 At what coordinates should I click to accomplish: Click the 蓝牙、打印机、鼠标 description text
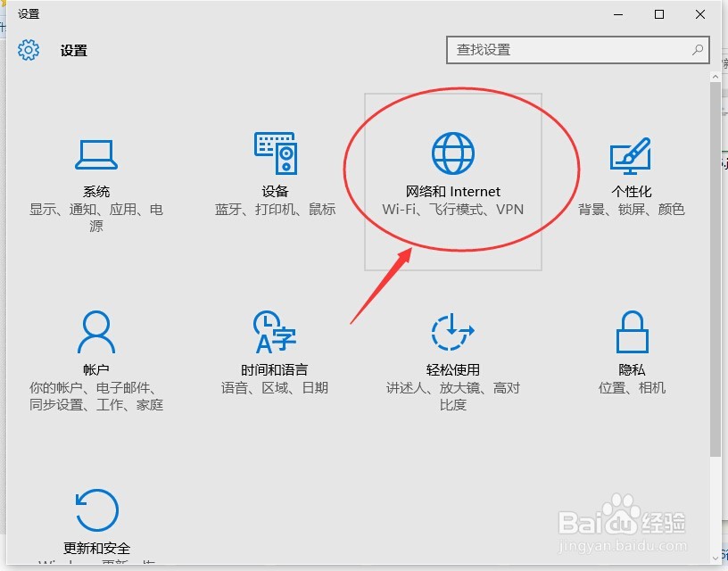275,211
